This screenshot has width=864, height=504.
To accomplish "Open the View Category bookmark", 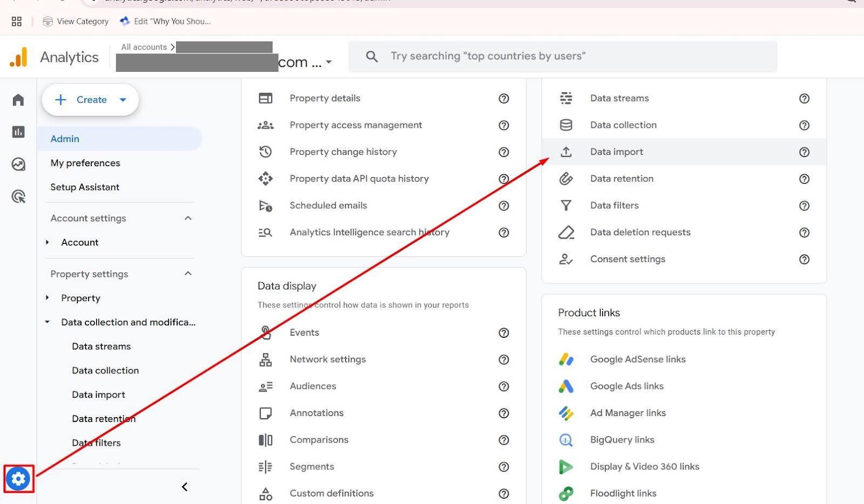I will (x=76, y=22).
